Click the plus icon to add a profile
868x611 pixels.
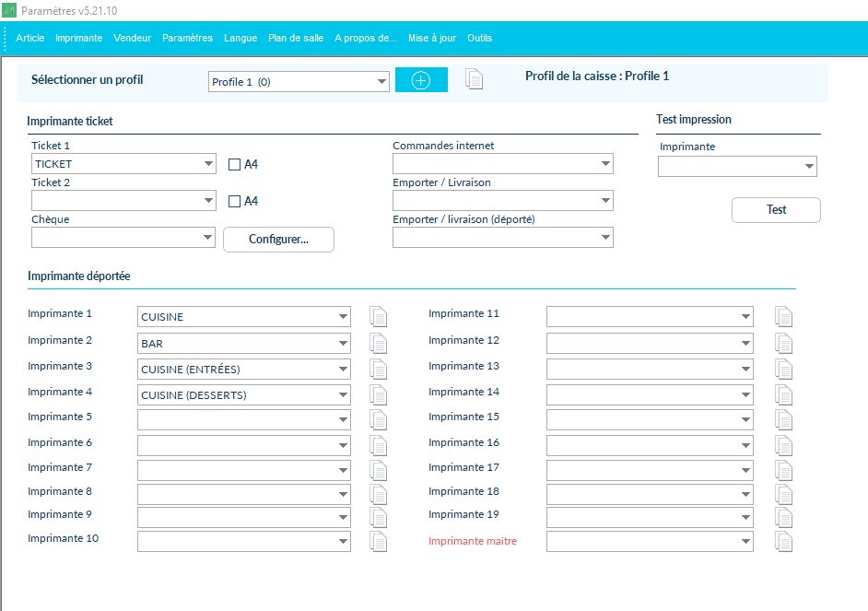pos(421,80)
